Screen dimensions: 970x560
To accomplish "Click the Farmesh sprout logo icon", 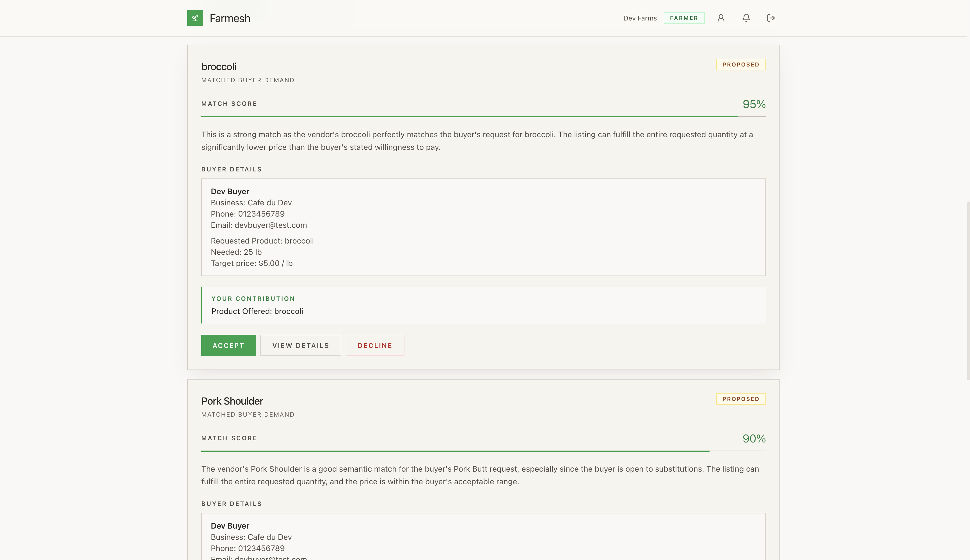I will pos(195,18).
